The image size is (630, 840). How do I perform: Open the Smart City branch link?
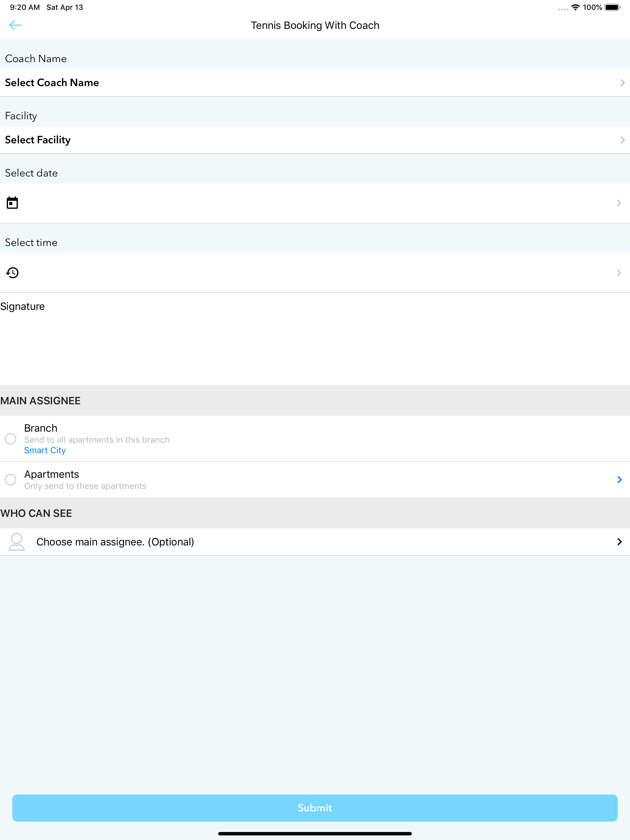[x=45, y=450]
